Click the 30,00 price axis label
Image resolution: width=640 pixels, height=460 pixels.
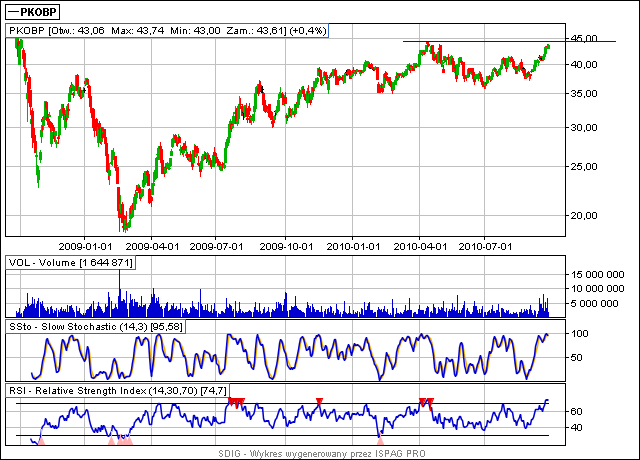point(584,128)
